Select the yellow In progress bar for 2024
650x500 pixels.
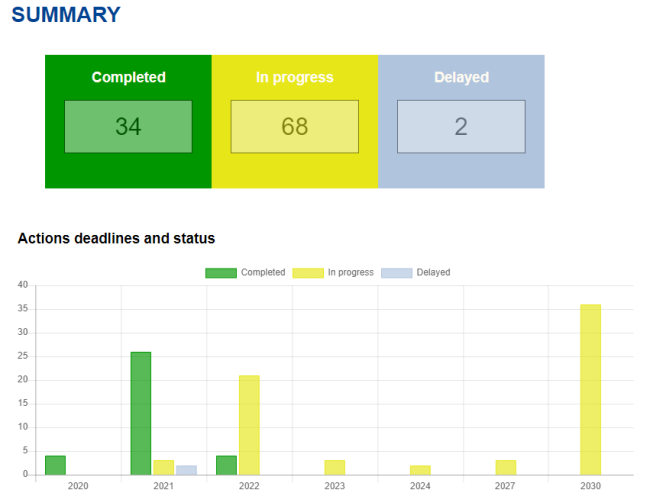point(420,470)
